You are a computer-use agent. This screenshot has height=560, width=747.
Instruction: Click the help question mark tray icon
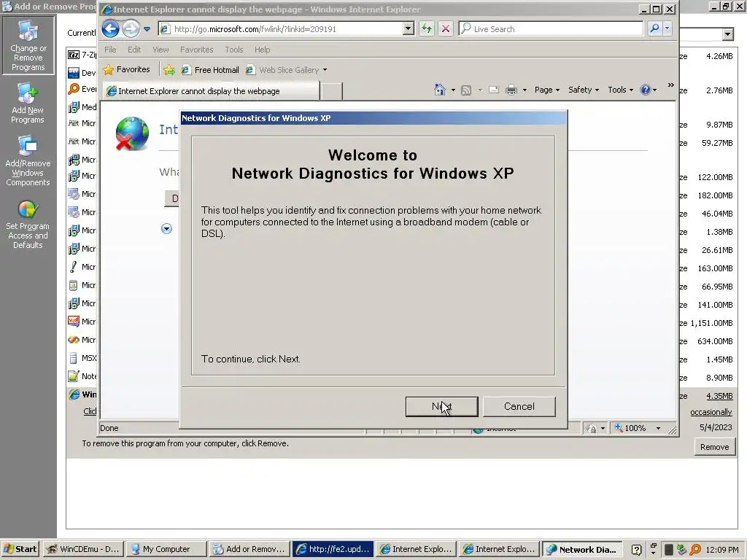(636, 550)
